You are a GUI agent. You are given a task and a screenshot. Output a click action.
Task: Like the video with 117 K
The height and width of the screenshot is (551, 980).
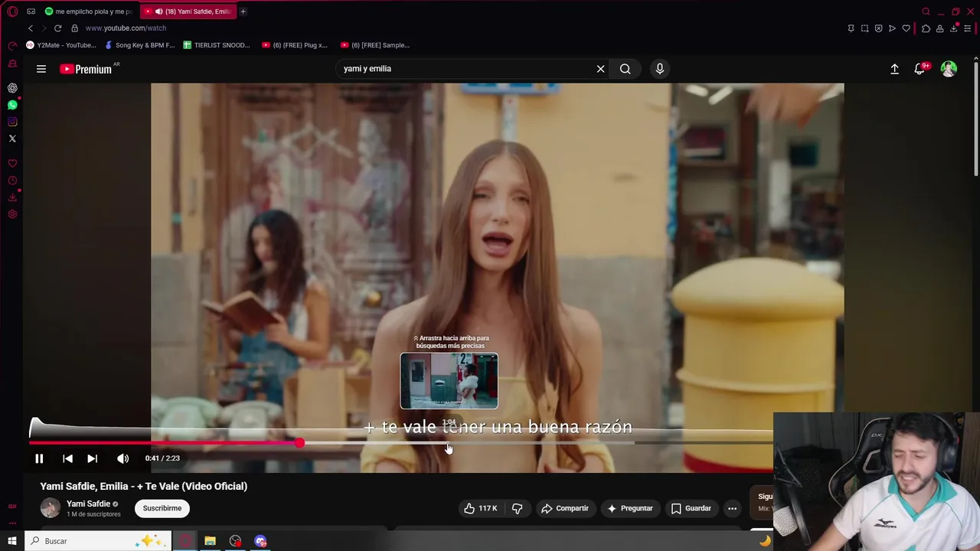tap(481, 508)
